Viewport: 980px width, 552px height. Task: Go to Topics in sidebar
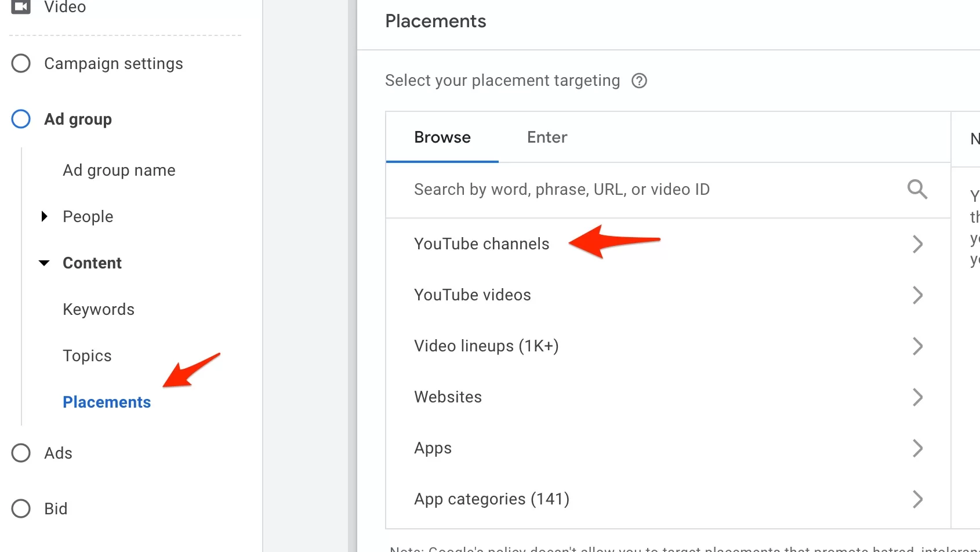pos(87,356)
